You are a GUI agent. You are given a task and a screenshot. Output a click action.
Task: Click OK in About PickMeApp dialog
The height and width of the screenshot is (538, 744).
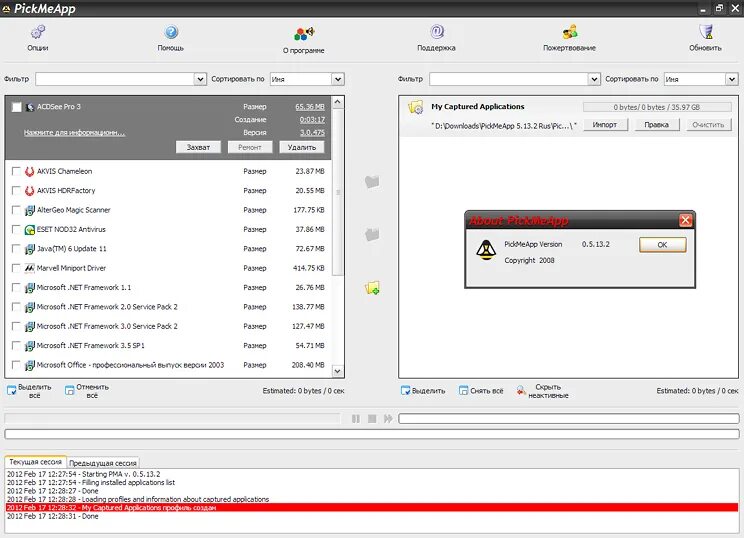coord(662,245)
